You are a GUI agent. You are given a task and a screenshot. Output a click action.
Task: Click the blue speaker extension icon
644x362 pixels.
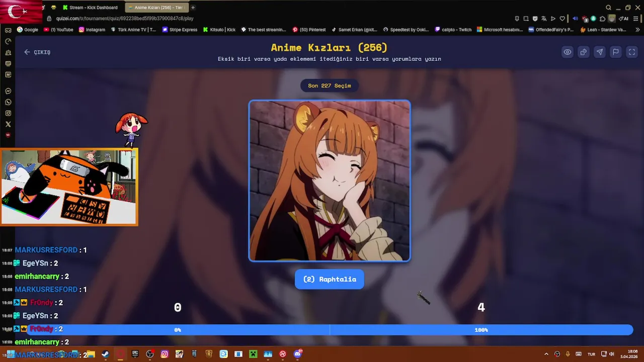tap(575, 19)
